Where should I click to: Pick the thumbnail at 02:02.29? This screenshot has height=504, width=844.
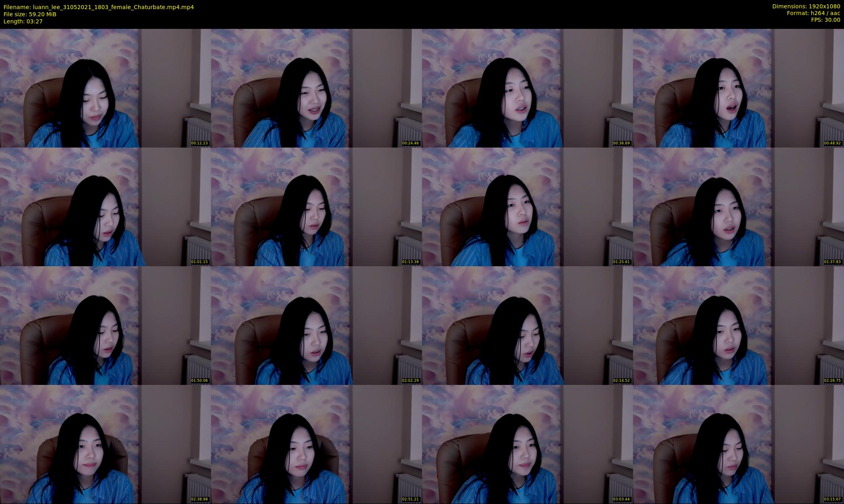tap(316, 325)
